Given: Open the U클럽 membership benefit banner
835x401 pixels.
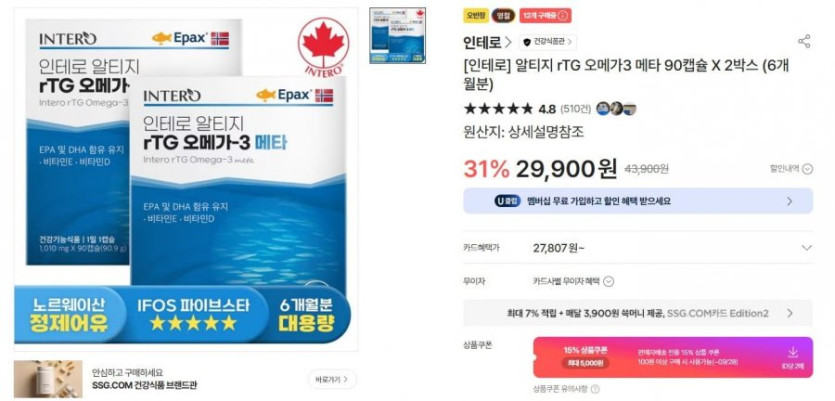Looking at the screenshot, I should click(x=638, y=201).
